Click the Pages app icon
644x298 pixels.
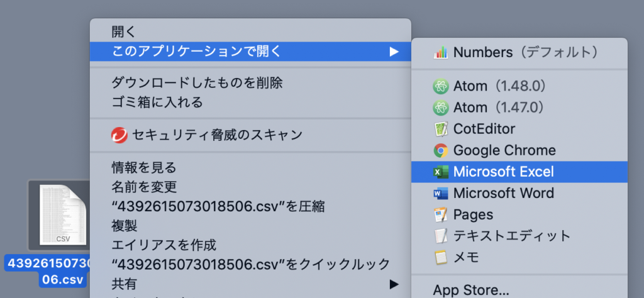tap(441, 214)
